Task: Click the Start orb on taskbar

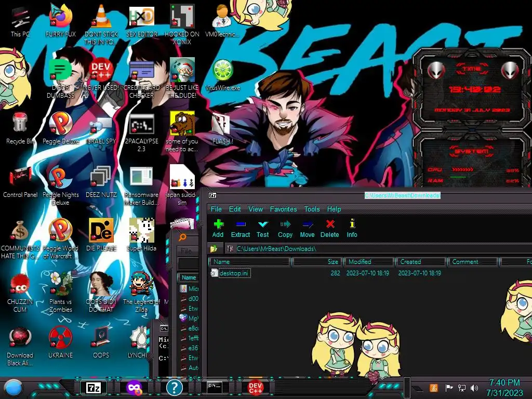Action: click(x=14, y=388)
